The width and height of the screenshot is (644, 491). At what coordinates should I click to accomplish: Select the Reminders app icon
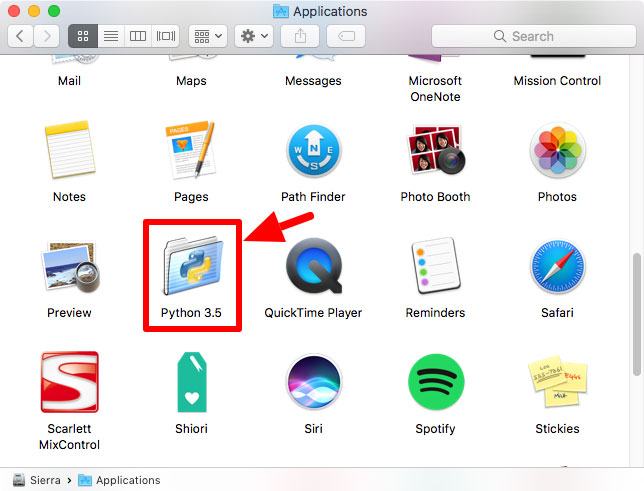[436, 266]
